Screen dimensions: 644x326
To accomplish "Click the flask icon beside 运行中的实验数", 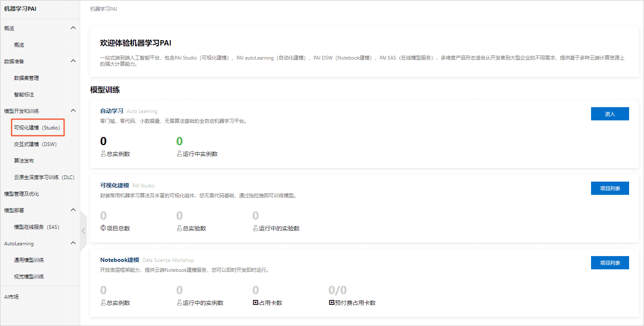I will pos(255,228).
